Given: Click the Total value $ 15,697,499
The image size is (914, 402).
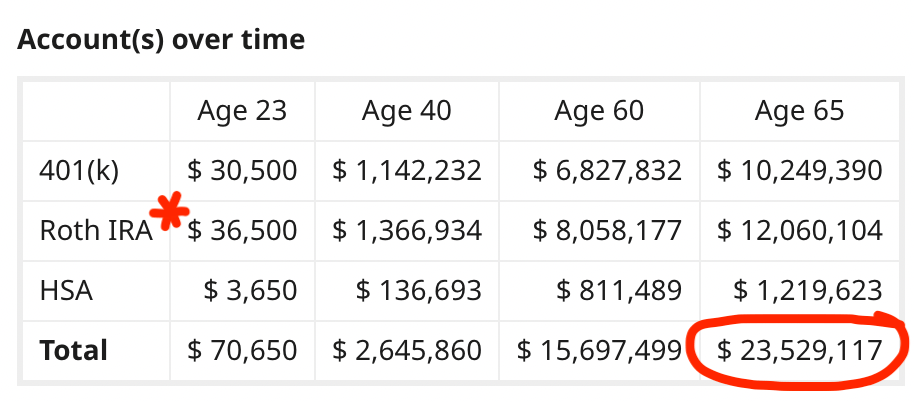Looking at the screenshot, I should [599, 351].
